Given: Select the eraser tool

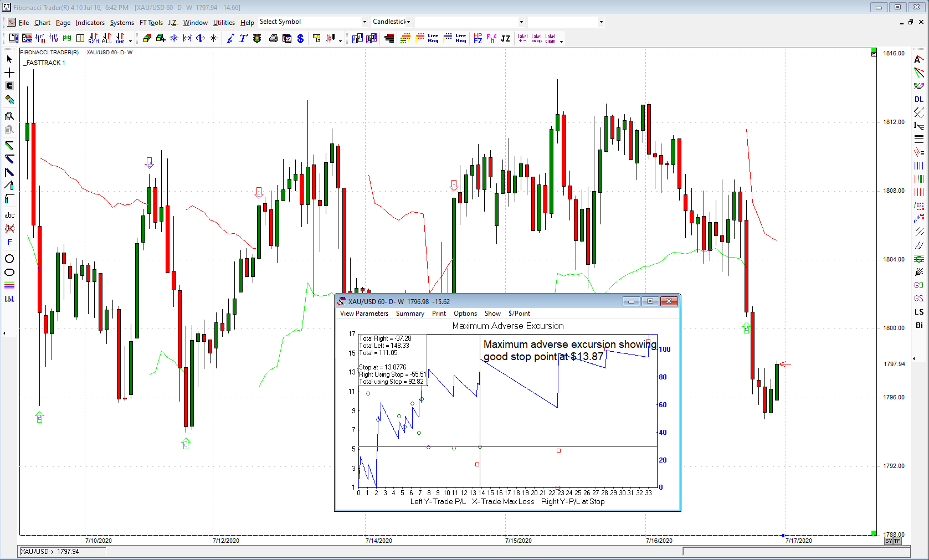Looking at the screenshot, I should [x=9, y=100].
